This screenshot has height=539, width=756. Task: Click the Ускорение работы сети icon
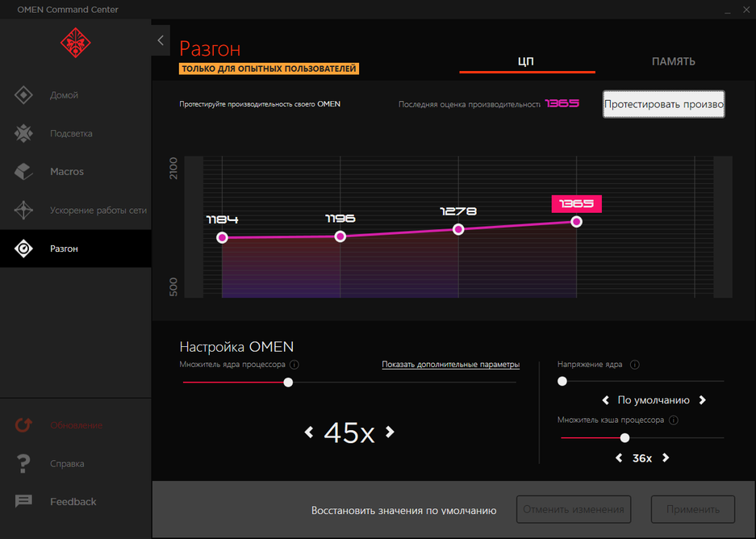click(x=23, y=211)
